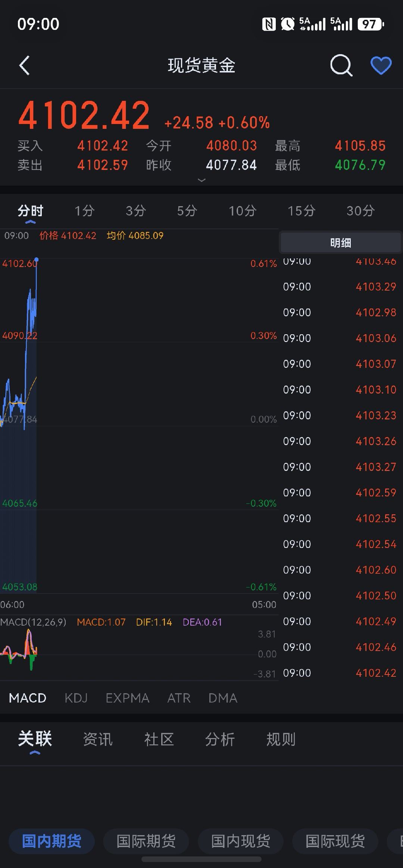Select the 国内现货 category chip
This screenshot has height=868, width=403.
point(241,841)
